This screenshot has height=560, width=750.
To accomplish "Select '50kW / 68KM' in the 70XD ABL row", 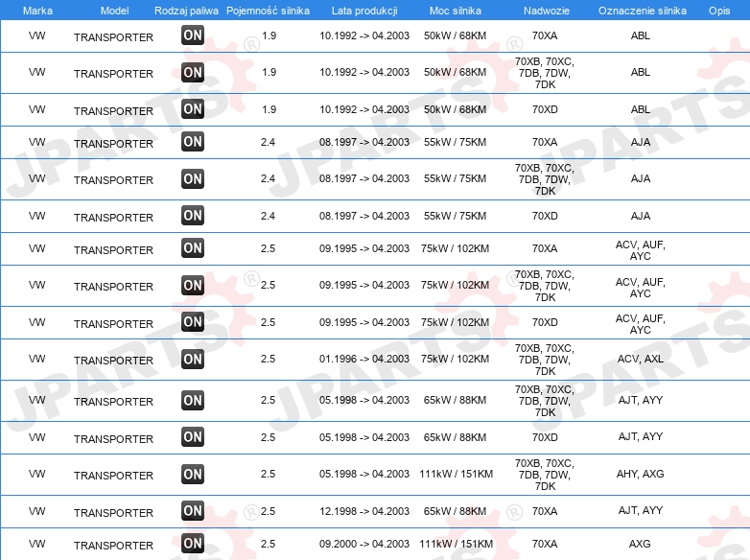I will pyautogui.click(x=455, y=109).
